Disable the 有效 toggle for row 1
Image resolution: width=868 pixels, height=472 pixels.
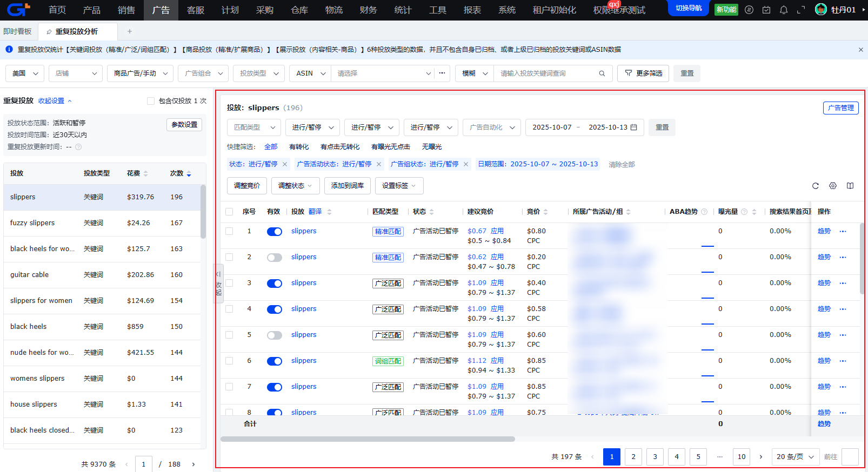[x=275, y=232]
